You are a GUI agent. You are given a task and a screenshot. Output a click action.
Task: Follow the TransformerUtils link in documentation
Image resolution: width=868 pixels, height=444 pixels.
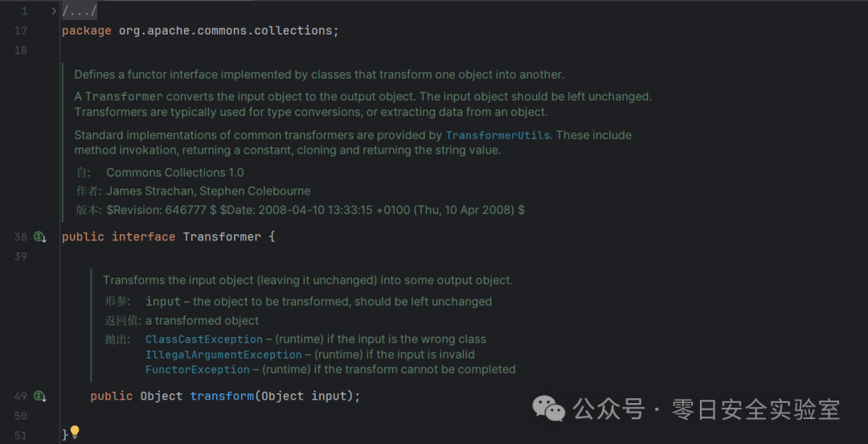pos(497,135)
